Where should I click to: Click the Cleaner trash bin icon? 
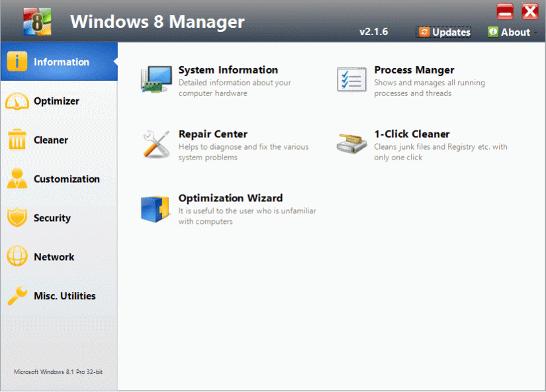pos(17,140)
